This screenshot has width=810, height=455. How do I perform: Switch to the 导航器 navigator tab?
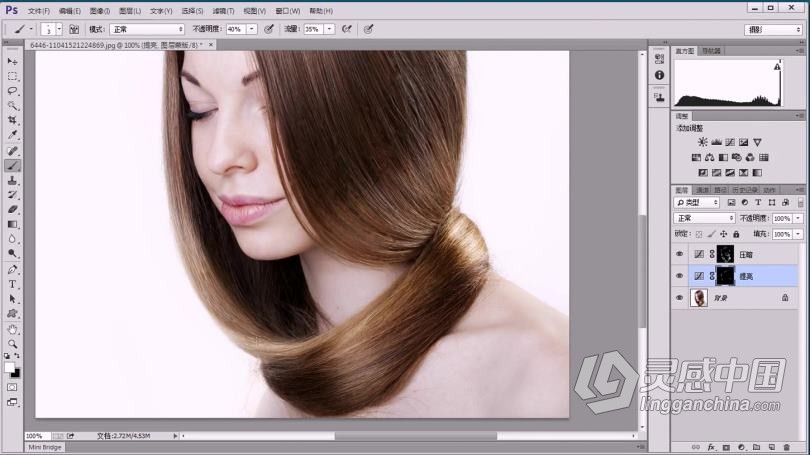click(711, 51)
